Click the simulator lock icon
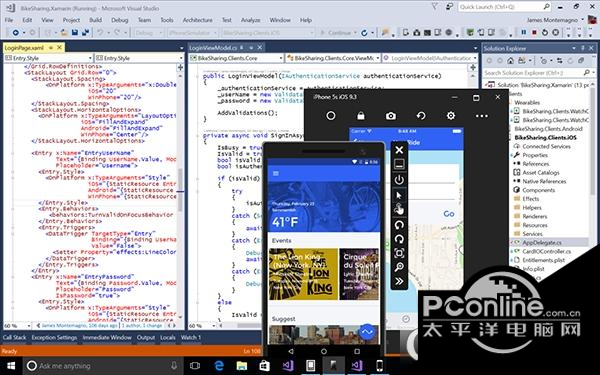600x375 pixels. [360, 116]
